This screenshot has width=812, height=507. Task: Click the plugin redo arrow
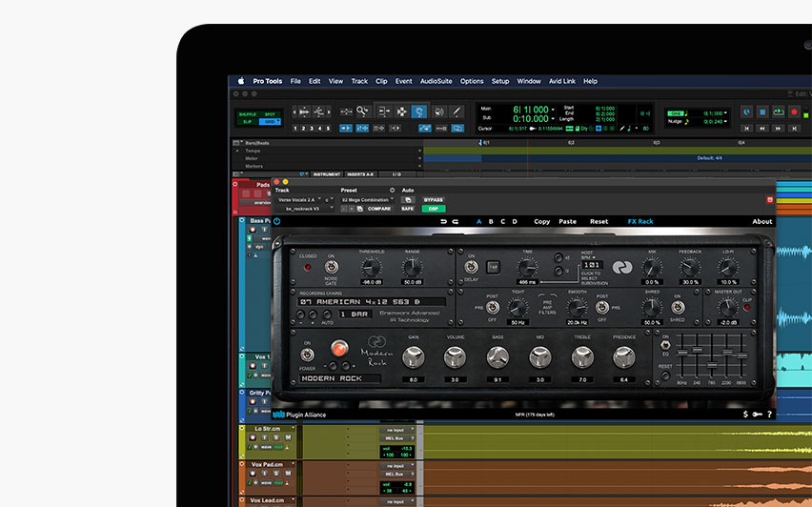[456, 221]
